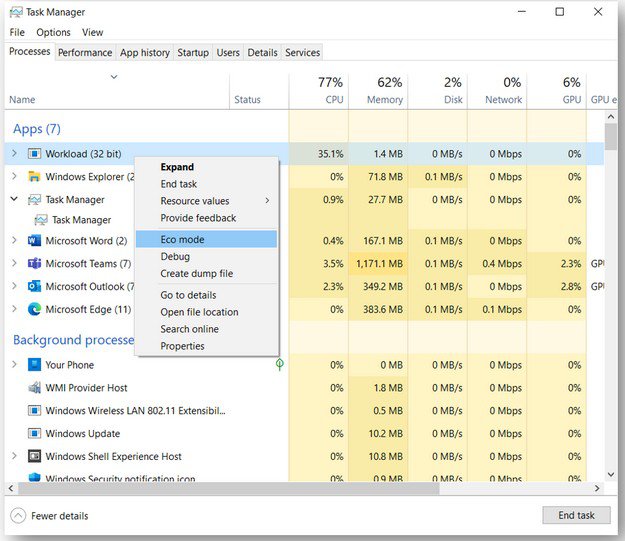
Task: Open the Startup tab
Action: coord(193,53)
